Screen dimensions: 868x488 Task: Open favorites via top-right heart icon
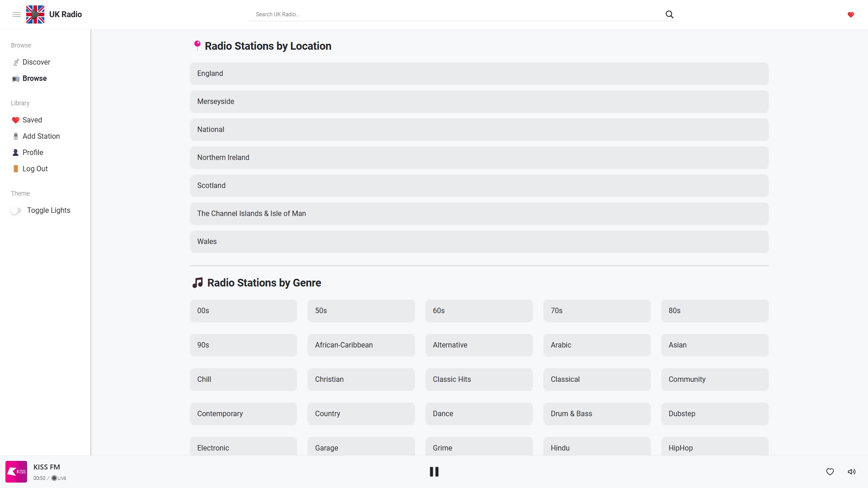(x=850, y=15)
